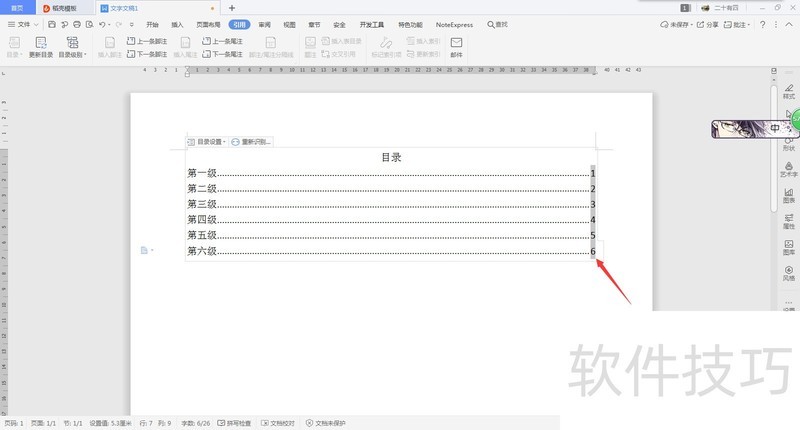This screenshot has width=800, height=430.
Task: Click the question mark help icon
Action: coord(762,24)
